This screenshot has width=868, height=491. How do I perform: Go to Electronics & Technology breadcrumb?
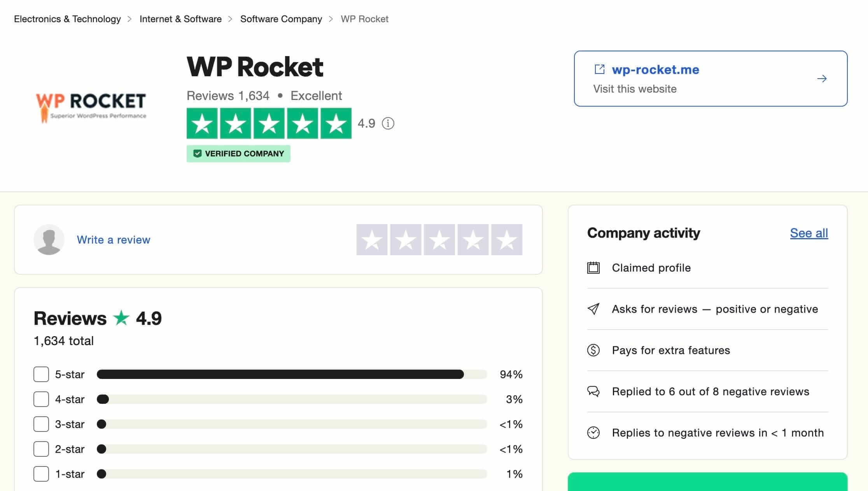click(x=67, y=18)
